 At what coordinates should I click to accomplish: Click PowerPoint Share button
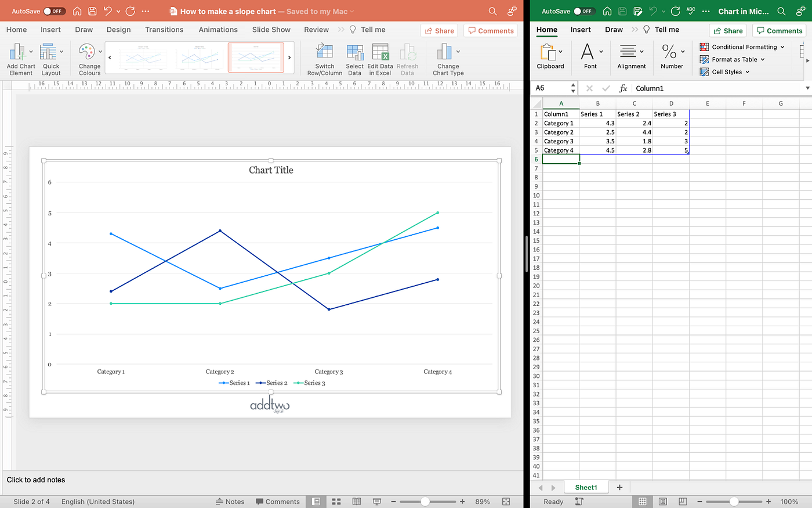tap(439, 31)
